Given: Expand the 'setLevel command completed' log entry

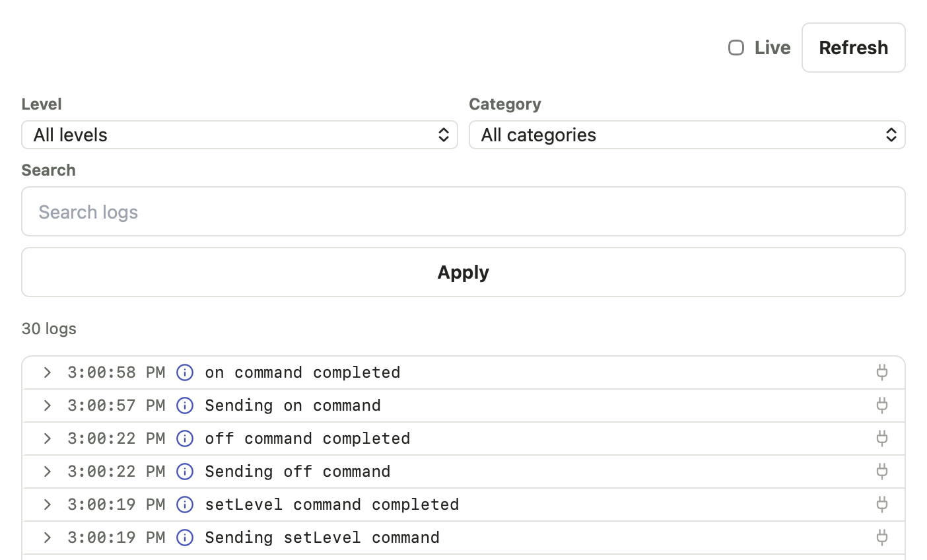Looking at the screenshot, I should (48, 505).
